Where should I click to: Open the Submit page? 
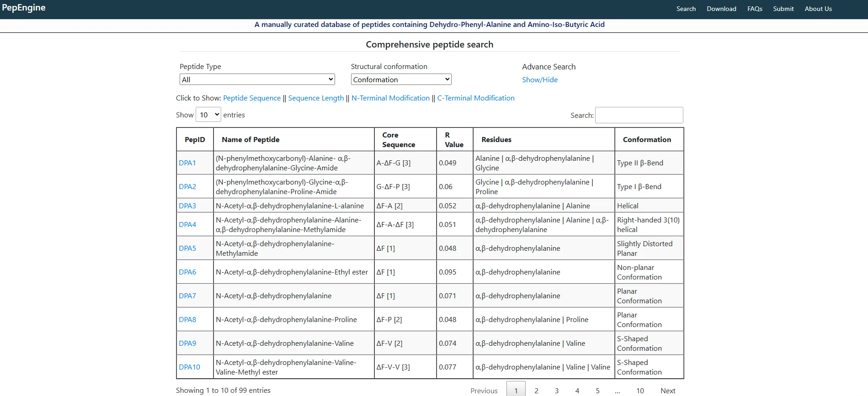pyautogui.click(x=783, y=9)
